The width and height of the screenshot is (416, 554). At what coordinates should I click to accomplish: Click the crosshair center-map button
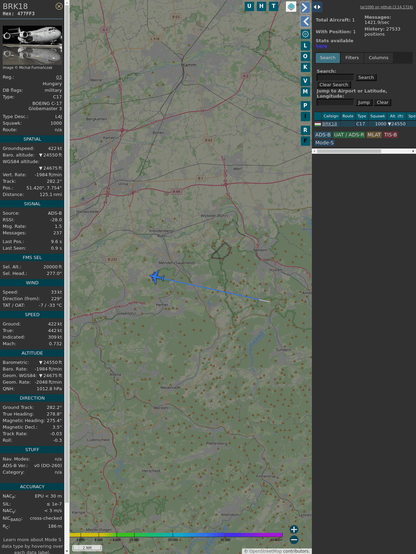[305, 34]
